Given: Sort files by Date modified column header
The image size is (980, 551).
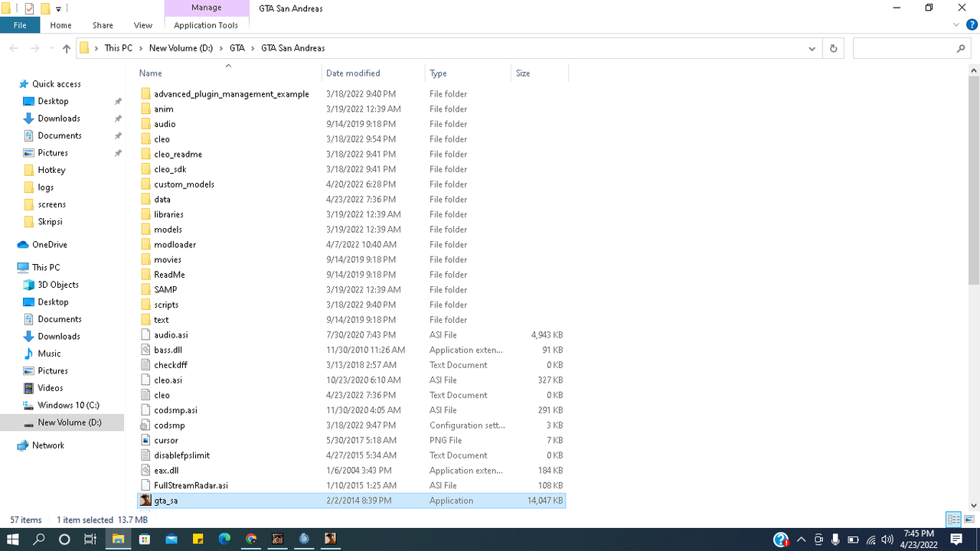Looking at the screenshot, I should pos(374,73).
